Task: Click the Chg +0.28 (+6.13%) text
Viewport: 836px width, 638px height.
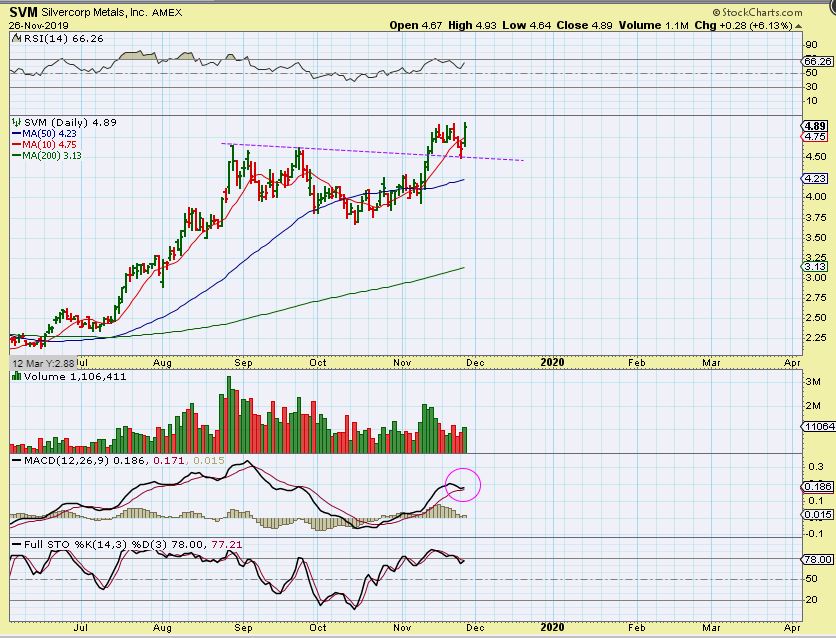Action: (743, 25)
